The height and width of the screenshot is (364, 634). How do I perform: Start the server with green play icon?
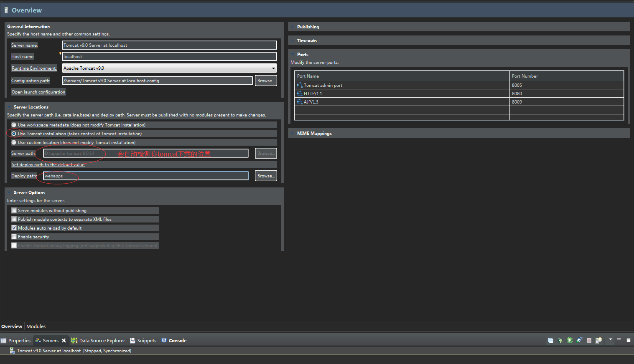pyautogui.click(x=570, y=341)
